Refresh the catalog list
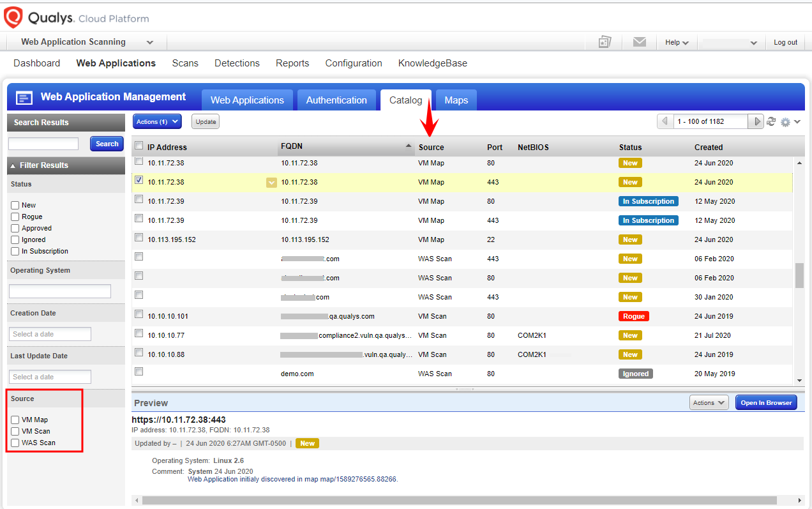The width and height of the screenshot is (812, 509). click(x=771, y=121)
